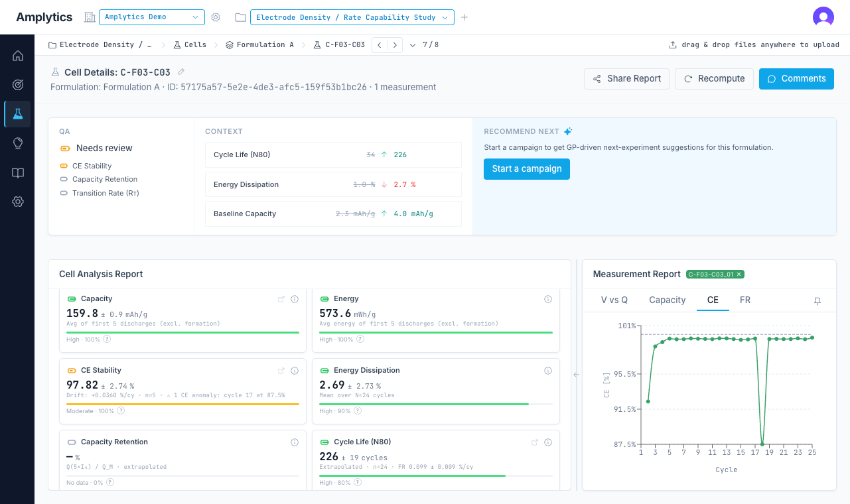
Task: Show info for Energy Dissipation card
Action: pos(548,371)
